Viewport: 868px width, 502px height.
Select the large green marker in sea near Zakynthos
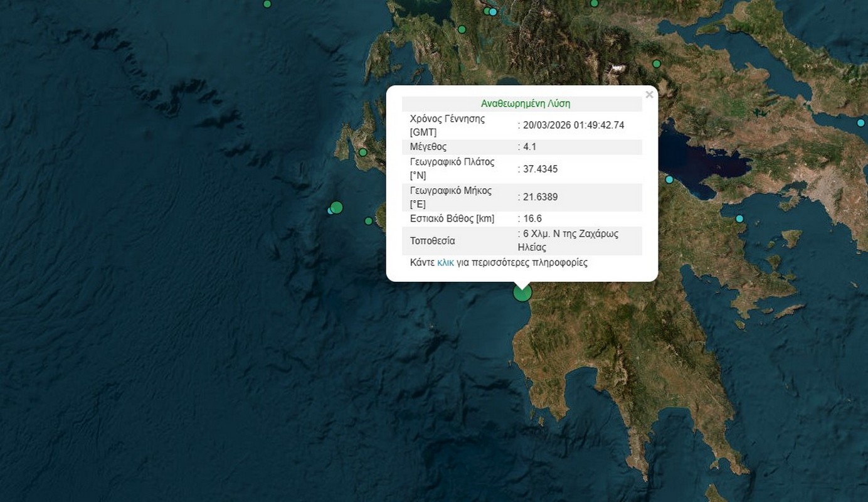click(x=337, y=207)
